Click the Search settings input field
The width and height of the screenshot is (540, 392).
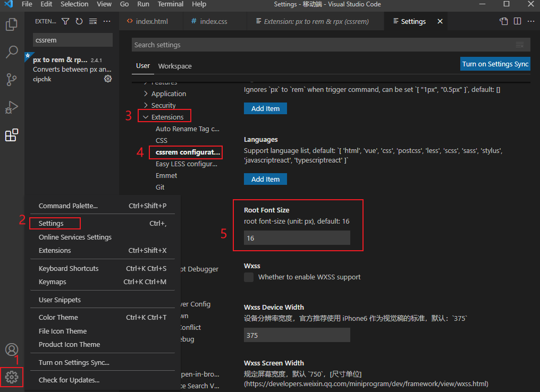coord(331,45)
